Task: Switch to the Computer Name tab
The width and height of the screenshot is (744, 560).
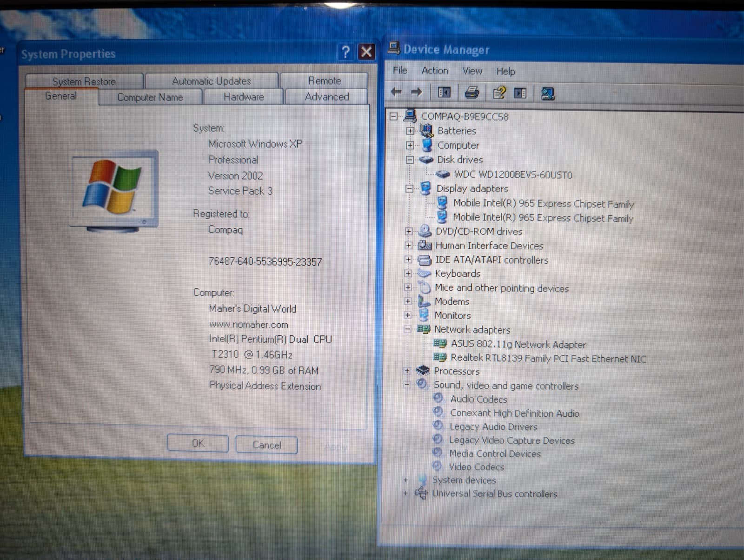Action: (150, 97)
